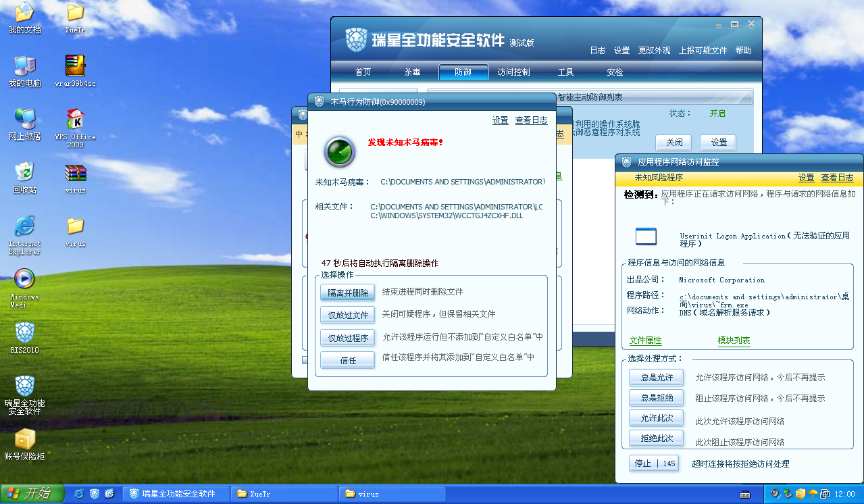Click the Userinit Logon Application window icon
This screenshot has width=864, height=504.
coord(646,236)
